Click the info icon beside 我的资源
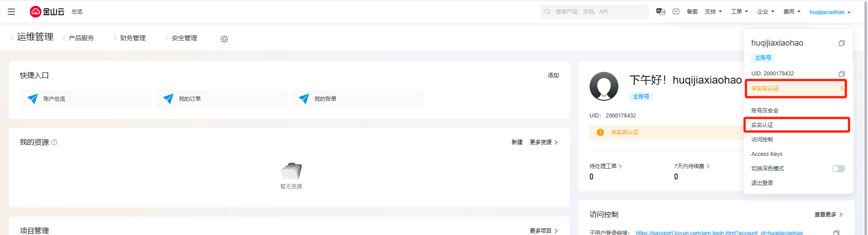 tap(54, 142)
